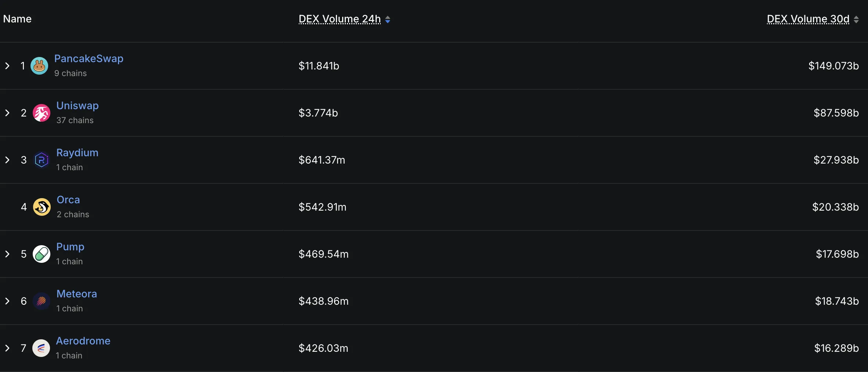The width and height of the screenshot is (868, 372).
Task: Open the Uniswap protocol link
Action: tap(78, 105)
